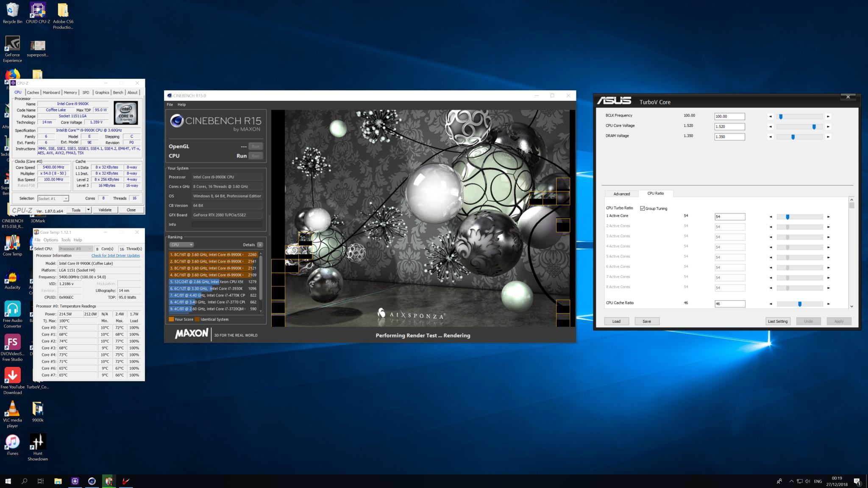
Task: Expand the CPU-Z Tools dropdown arrow
Action: click(88, 210)
